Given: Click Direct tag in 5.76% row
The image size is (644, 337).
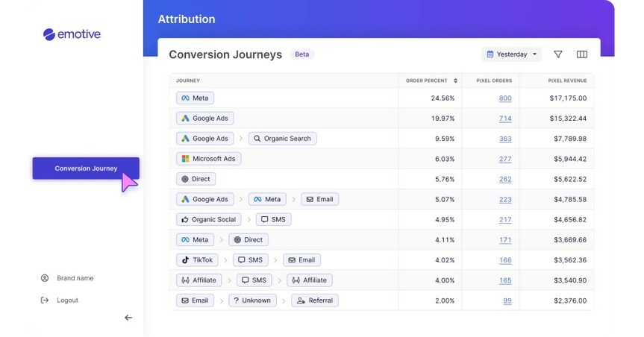Looking at the screenshot, I should 196,179.
